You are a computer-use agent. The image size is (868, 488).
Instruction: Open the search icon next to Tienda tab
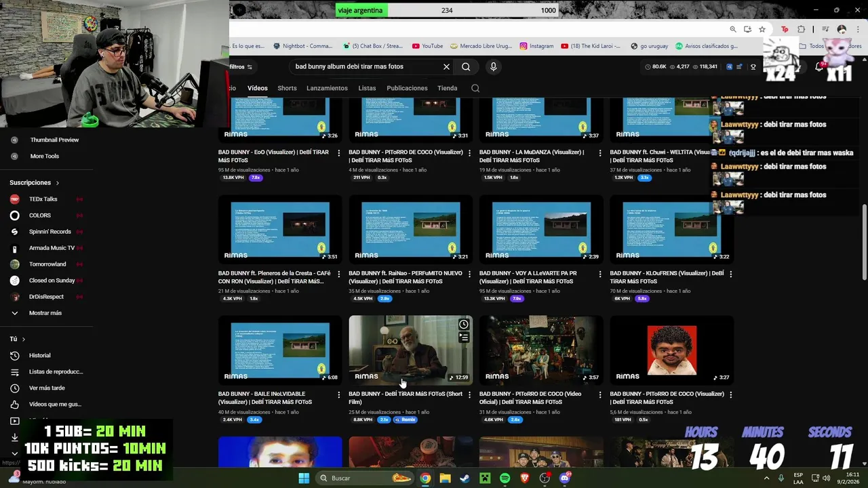(x=475, y=88)
